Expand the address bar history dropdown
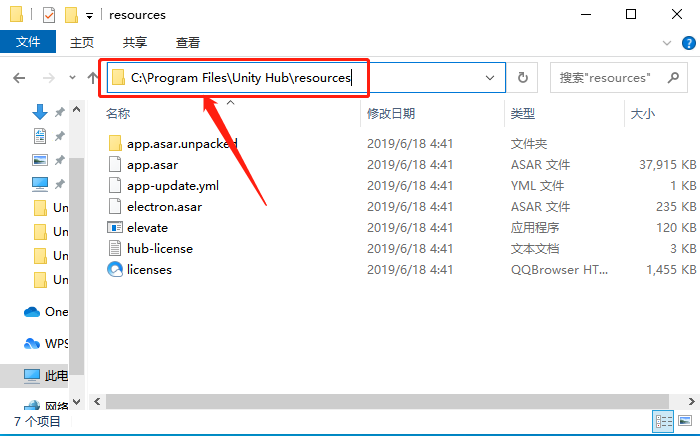700x436 pixels. point(490,78)
